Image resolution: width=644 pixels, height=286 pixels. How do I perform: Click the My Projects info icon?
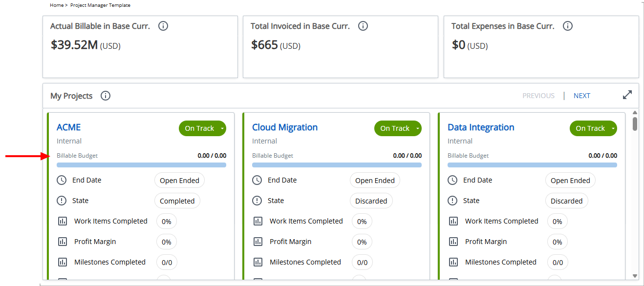coord(106,96)
